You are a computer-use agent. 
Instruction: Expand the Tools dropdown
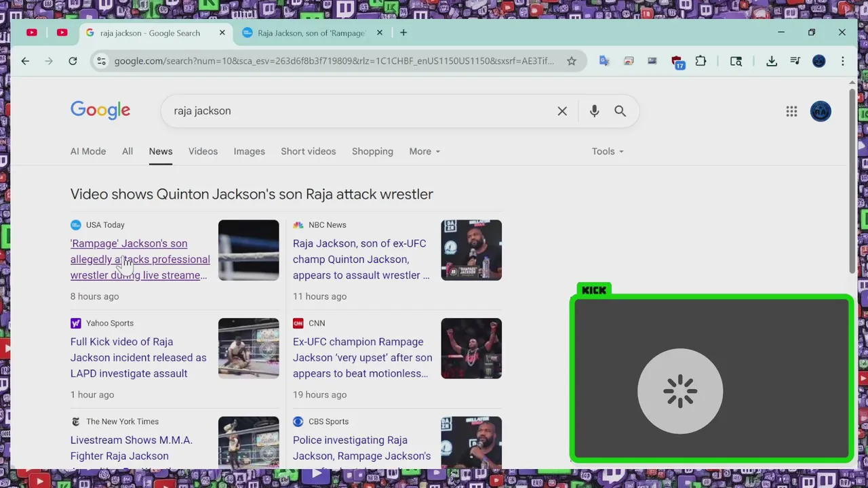coord(608,151)
